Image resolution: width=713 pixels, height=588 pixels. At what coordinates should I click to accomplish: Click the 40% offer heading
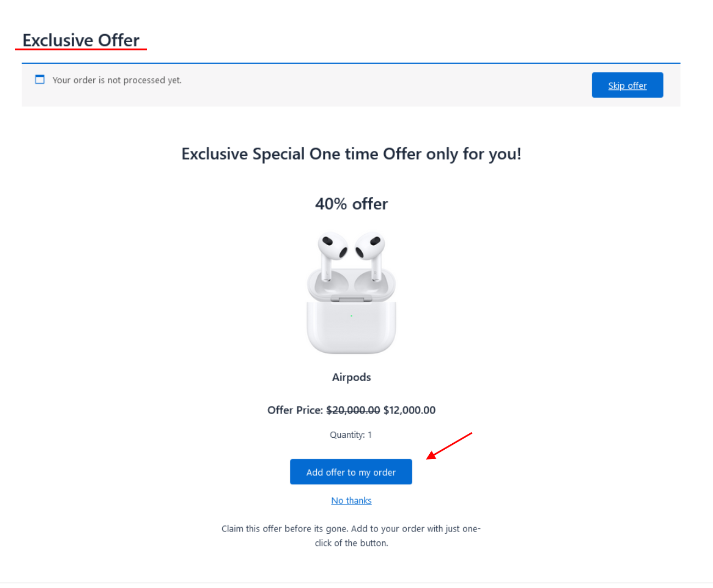(351, 204)
